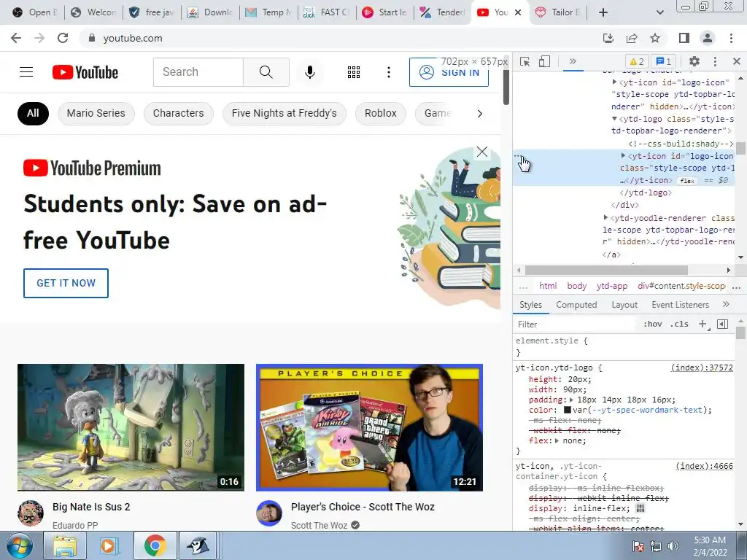Open a new browser tab
This screenshot has height=560, width=747.
(603, 12)
